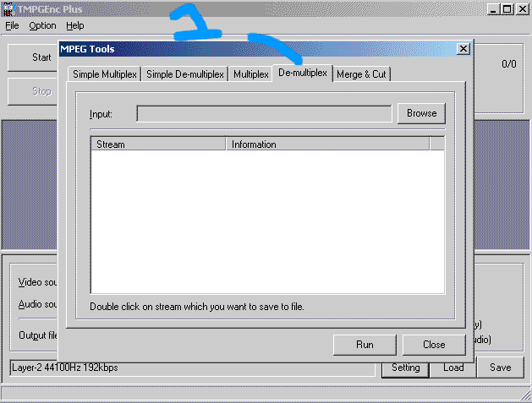The height and width of the screenshot is (403, 532).
Task: Click the TMPGEnc Plus title bar icon
Action: pyautogui.click(x=8, y=9)
